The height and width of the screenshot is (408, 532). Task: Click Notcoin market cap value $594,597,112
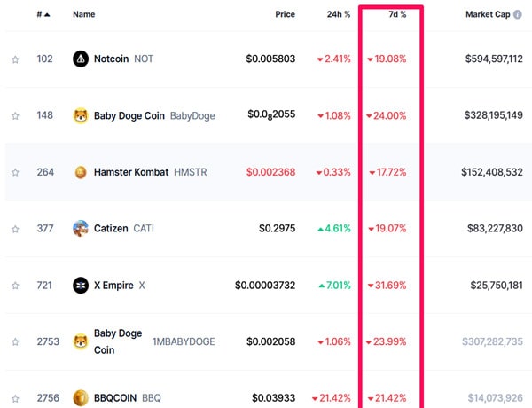point(494,59)
